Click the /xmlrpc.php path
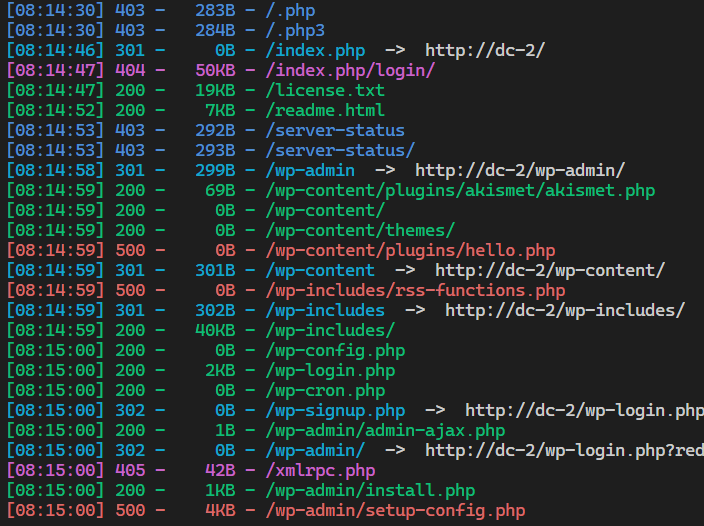 tap(320, 470)
